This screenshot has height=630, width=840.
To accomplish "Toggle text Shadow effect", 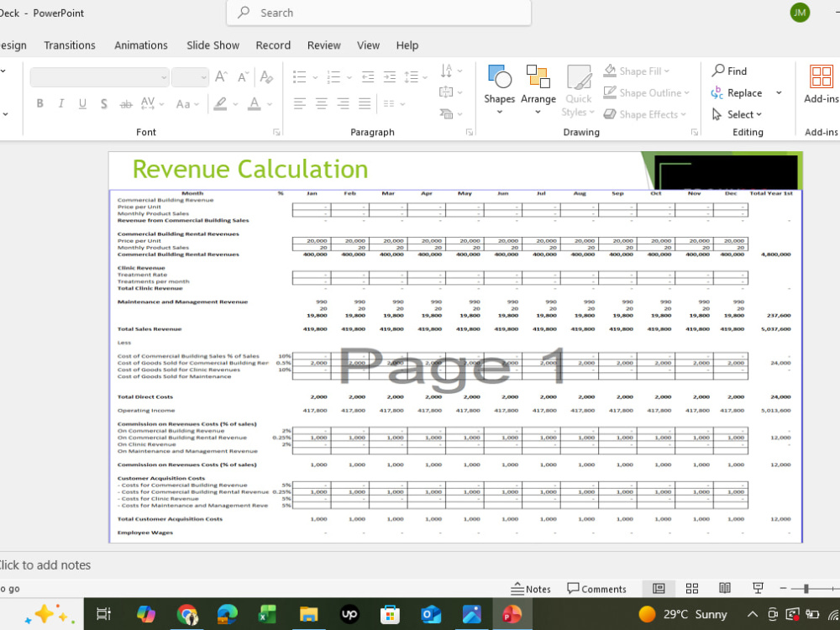I will pos(104,103).
